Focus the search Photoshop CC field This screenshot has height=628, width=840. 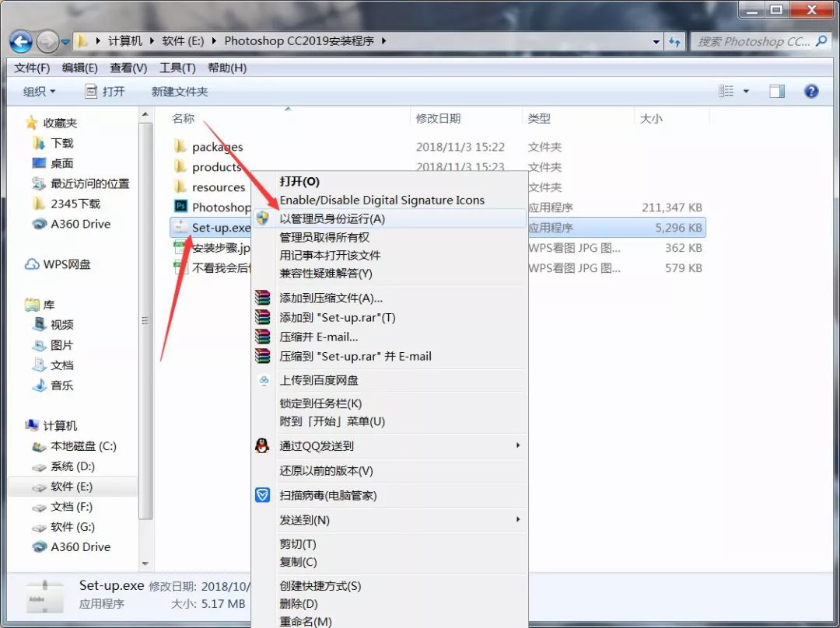[x=760, y=41]
